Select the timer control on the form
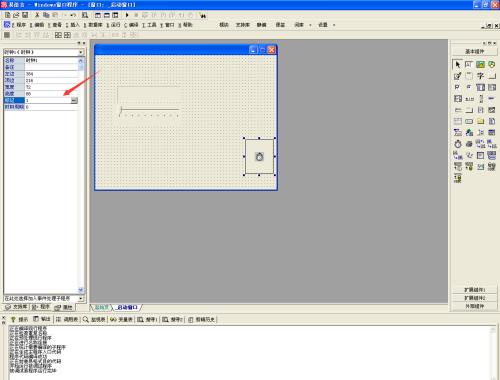 point(259,156)
